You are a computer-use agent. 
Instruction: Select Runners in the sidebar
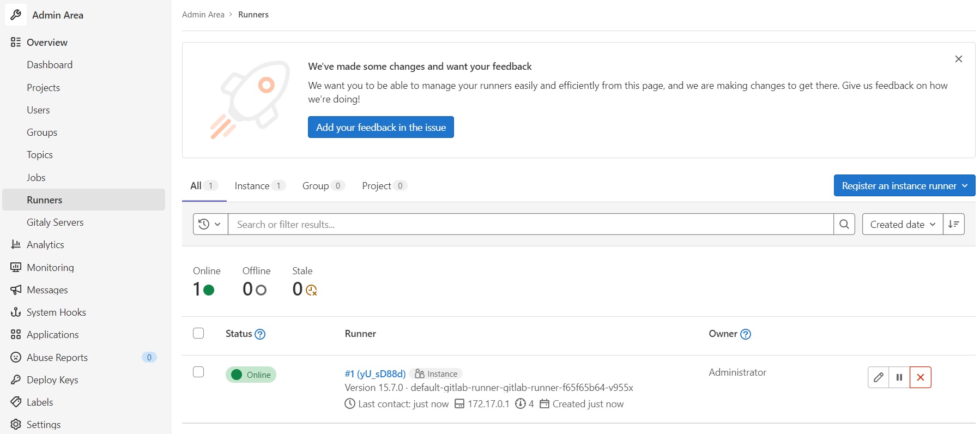[x=83, y=200]
